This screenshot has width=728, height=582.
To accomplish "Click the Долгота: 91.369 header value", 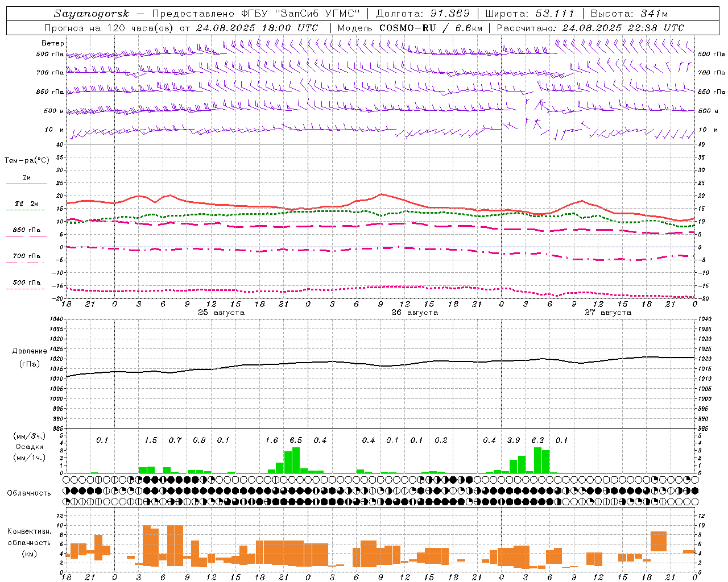I will point(423,14).
